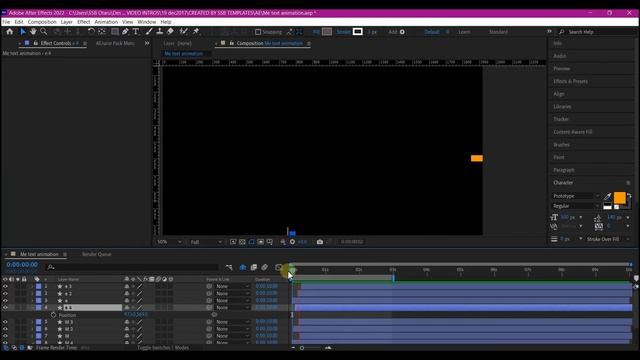Select the Puppet Pin tool
Viewport: 640px width, 360px height.
[196, 31]
